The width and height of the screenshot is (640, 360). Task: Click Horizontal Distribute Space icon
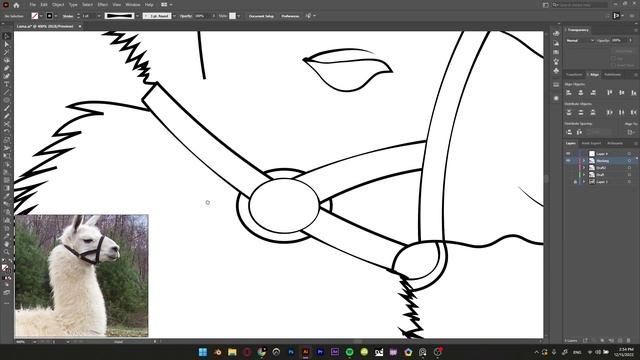tap(580, 132)
